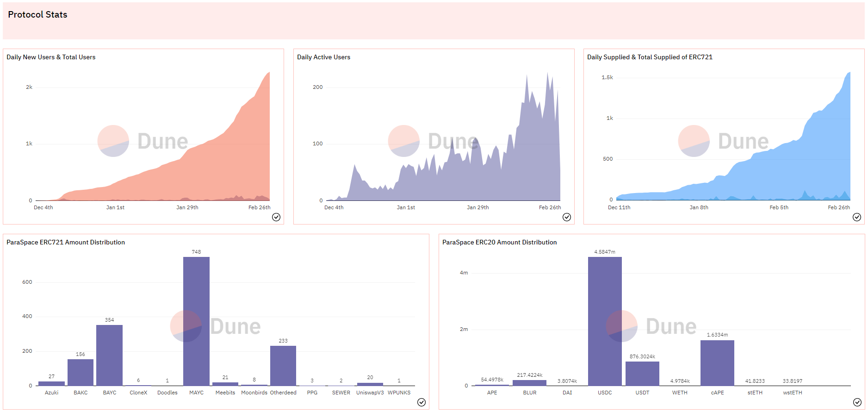Click the BAYC bar with value 354
The image size is (868, 412).
pyautogui.click(x=109, y=355)
